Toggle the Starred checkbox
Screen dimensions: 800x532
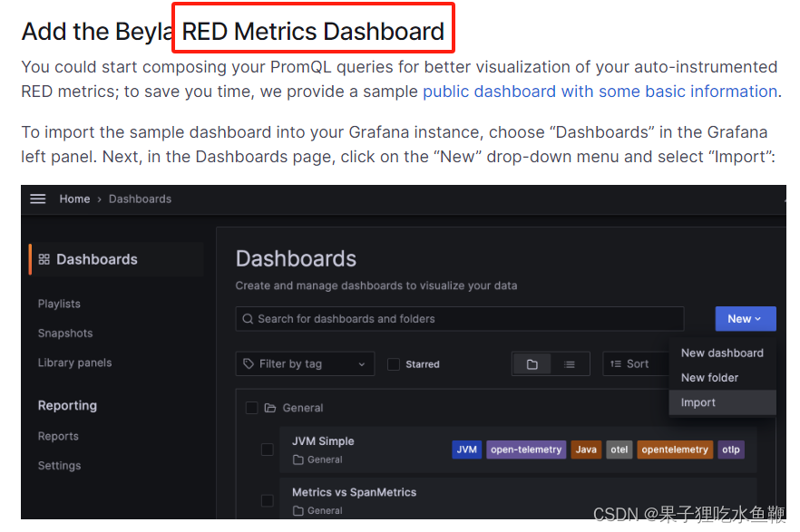point(394,364)
